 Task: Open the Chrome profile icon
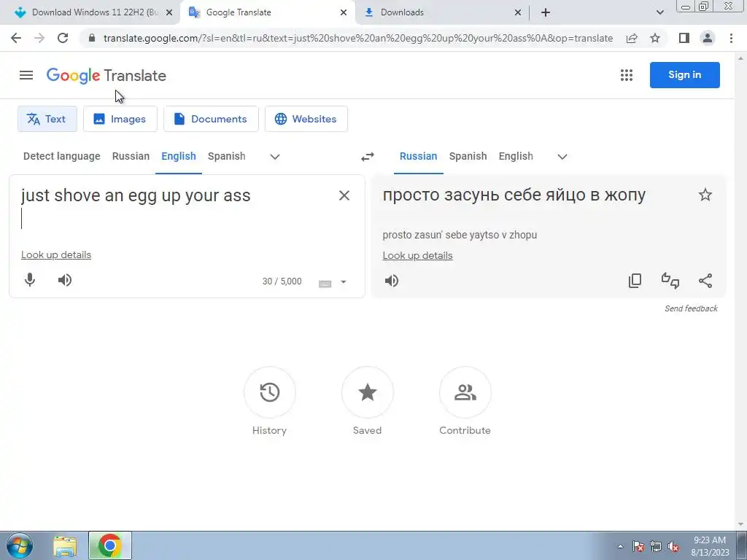tap(708, 38)
